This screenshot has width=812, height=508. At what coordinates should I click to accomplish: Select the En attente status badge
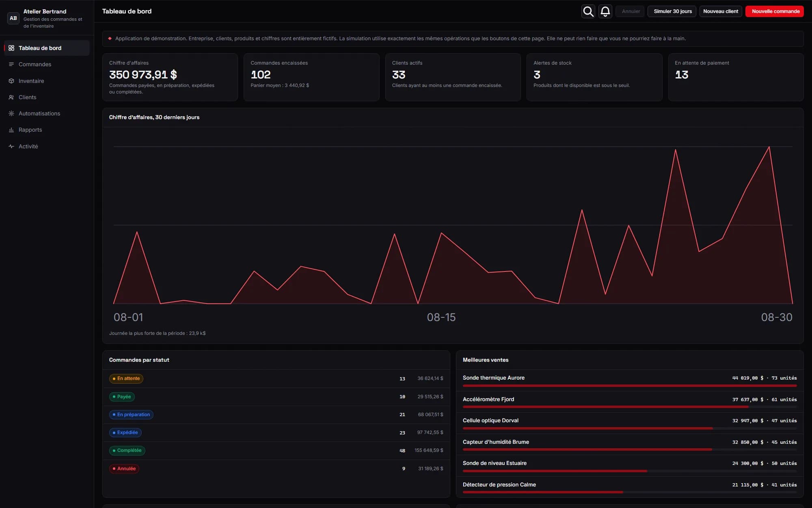126,378
